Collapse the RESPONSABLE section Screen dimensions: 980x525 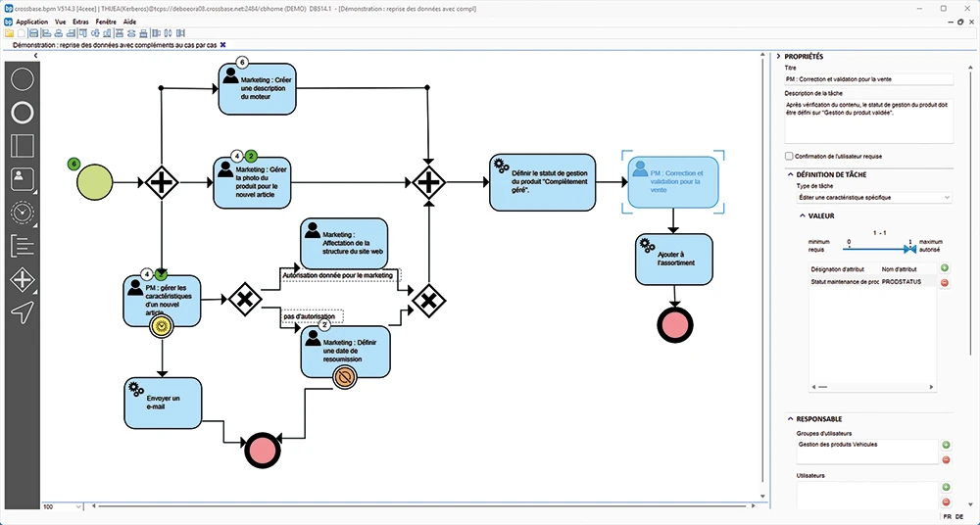[790, 419]
